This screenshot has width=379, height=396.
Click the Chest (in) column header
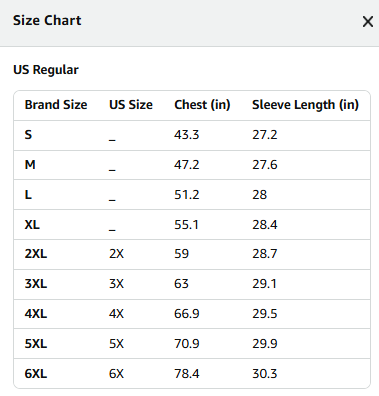point(202,105)
